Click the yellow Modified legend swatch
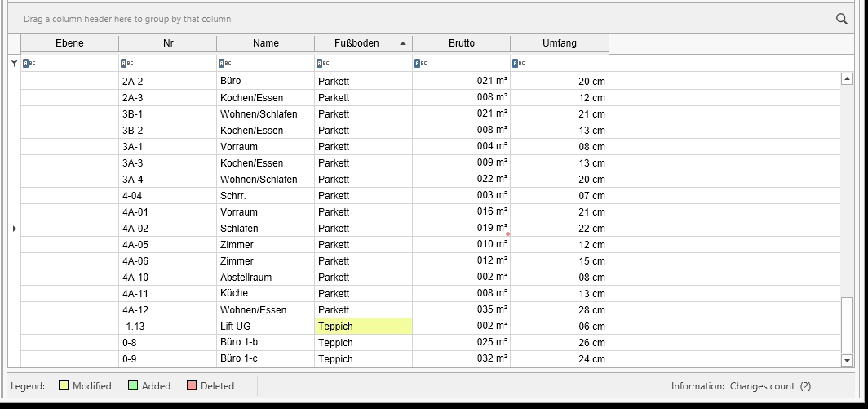Screen dimensions: 868x409 coord(64,385)
